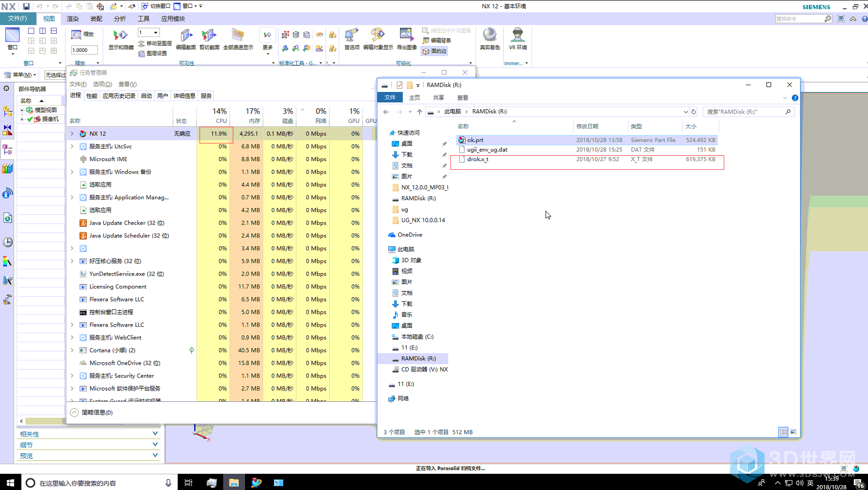
Task: Toggle the checkmark on 摄像机 node
Action: [30, 119]
